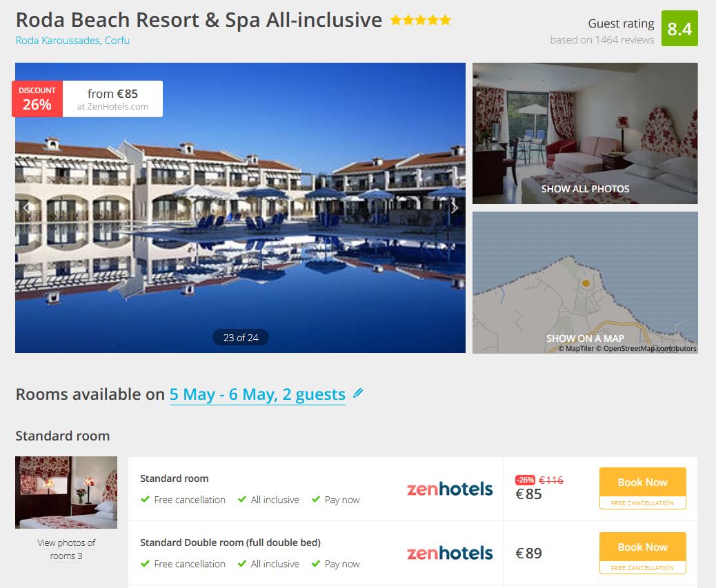
Task: Open the Standard room thumbnail photo
Action: click(66, 492)
